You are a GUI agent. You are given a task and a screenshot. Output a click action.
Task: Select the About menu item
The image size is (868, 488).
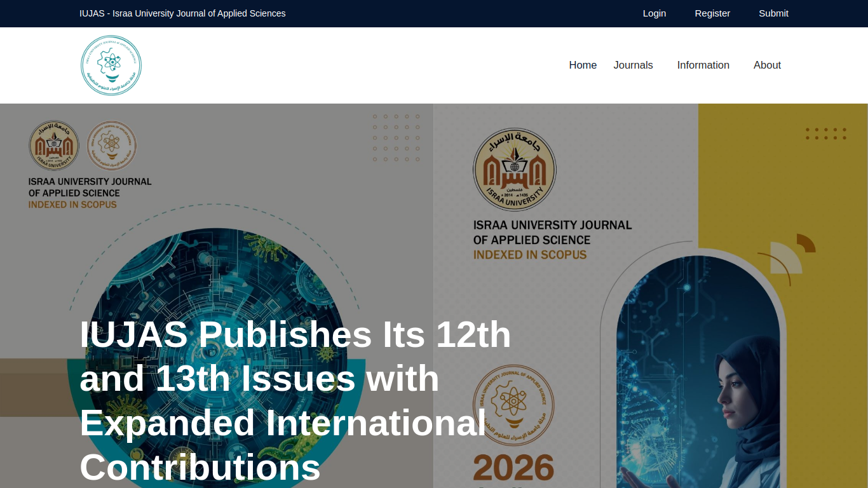pyautogui.click(x=767, y=65)
